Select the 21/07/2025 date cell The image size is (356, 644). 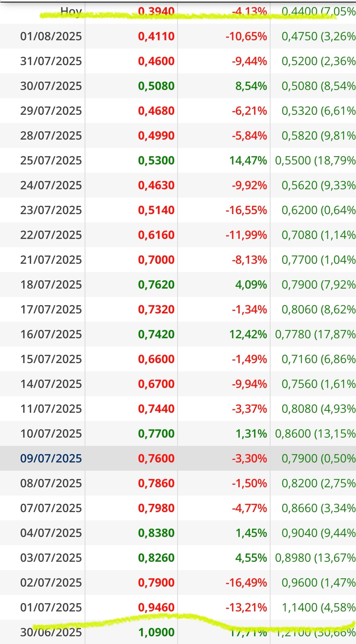click(x=51, y=260)
